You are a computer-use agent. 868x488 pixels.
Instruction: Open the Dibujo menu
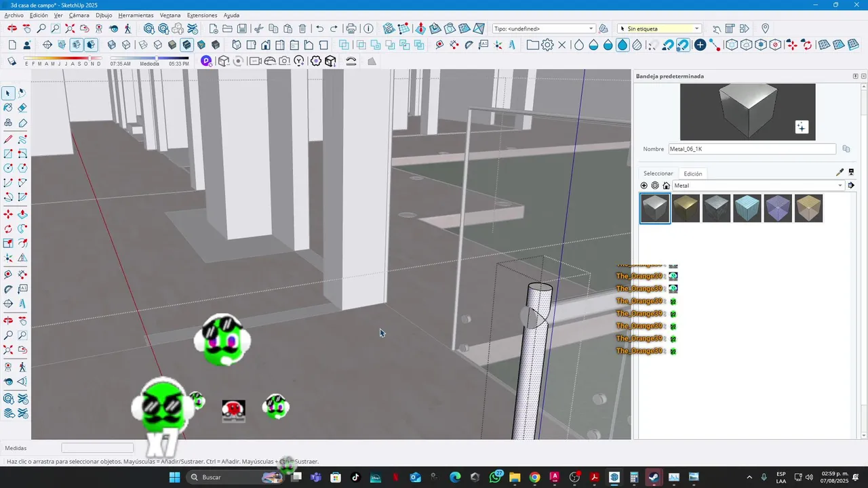tap(104, 15)
